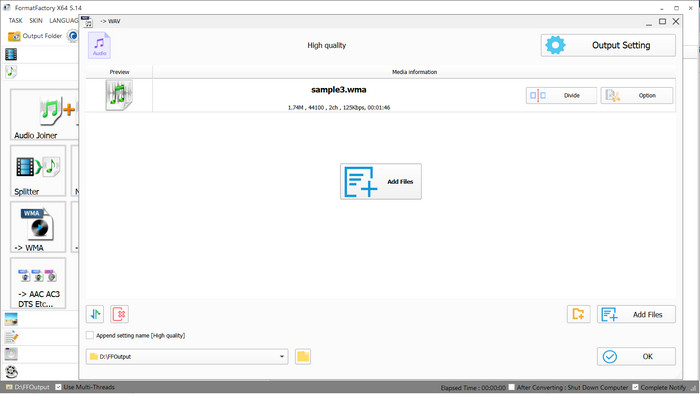Viewport: 700px width, 394px height.
Task: Open Option for sample3.wma
Action: coord(637,95)
